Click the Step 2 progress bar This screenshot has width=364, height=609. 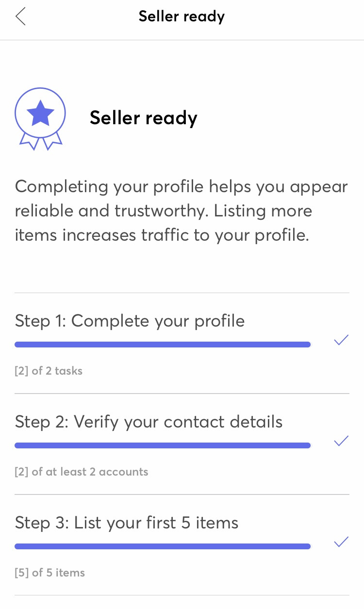pyautogui.click(x=163, y=445)
